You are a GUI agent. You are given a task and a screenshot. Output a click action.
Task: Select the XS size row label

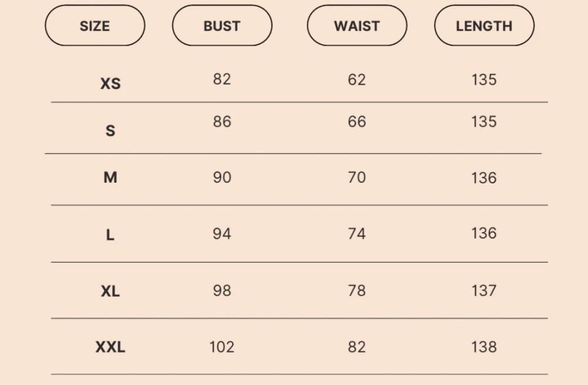tap(111, 84)
